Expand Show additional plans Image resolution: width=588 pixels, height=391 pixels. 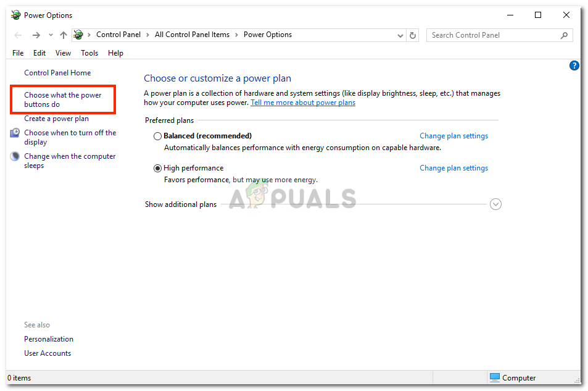pos(495,204)
